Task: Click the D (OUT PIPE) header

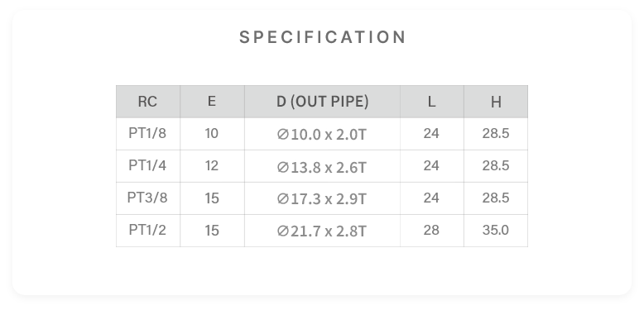Action: [x=322, y=102]
